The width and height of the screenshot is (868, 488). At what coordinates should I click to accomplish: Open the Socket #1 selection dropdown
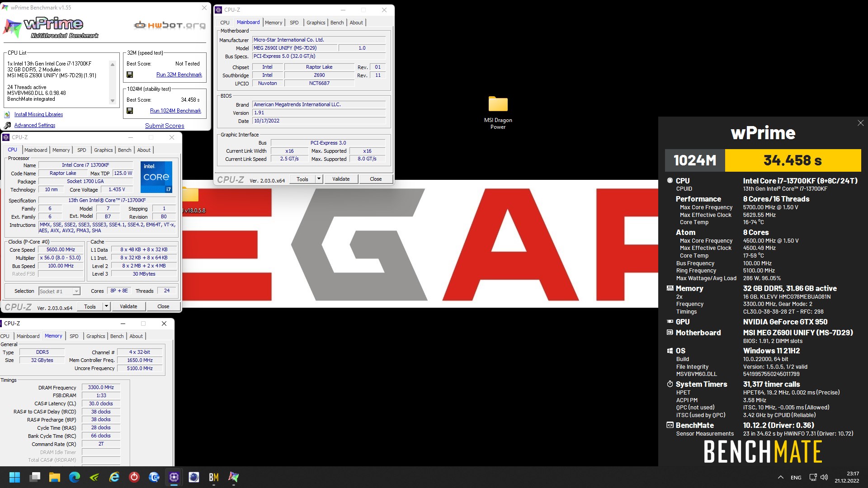[x=59, y=291]
